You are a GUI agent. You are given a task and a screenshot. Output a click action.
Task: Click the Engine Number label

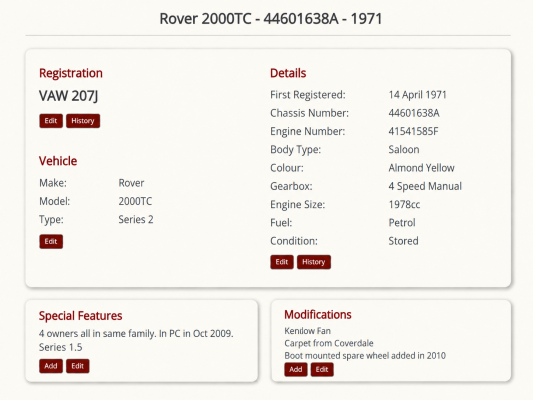coord(308,132)
